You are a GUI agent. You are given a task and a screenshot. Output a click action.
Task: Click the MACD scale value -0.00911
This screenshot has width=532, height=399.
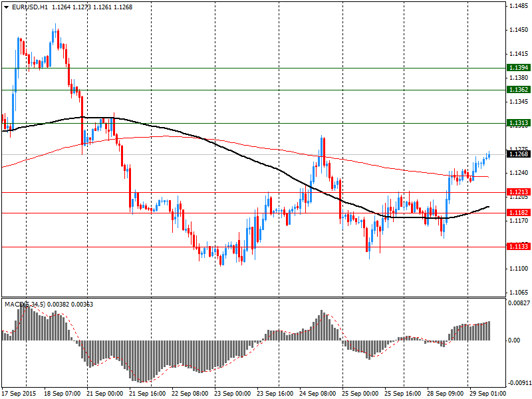(x=519, y=383)
